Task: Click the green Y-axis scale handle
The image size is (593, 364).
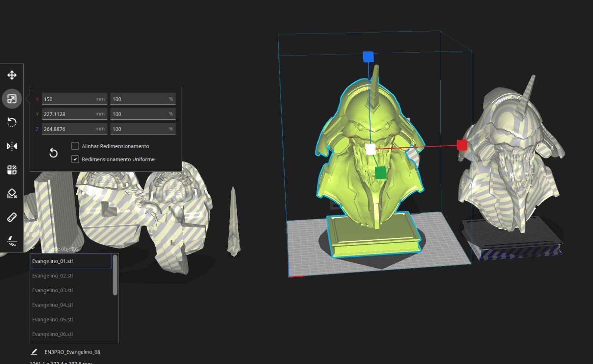Action: (x=380, y=173)
